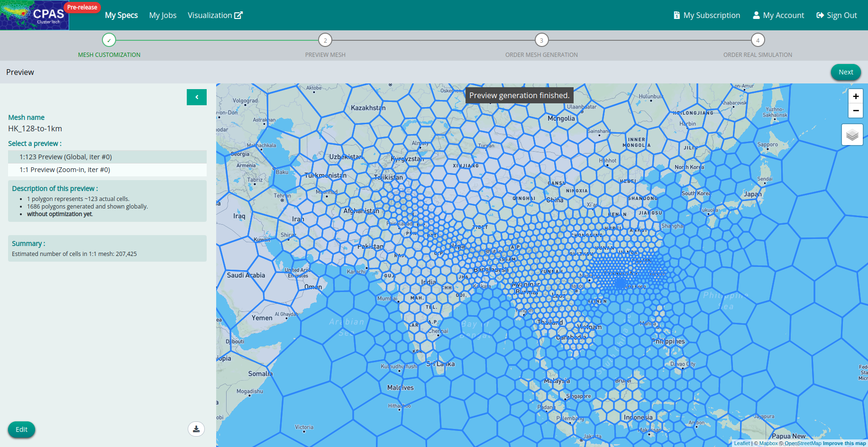
Task: Go to step 4 Order Real Simulation
Action: [x=758, y=40]
